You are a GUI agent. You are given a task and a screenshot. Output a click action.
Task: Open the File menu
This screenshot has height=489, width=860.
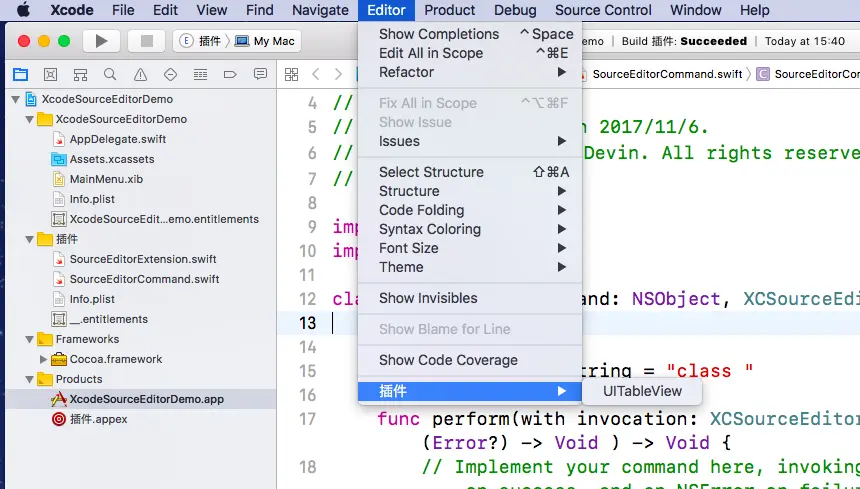123,10
